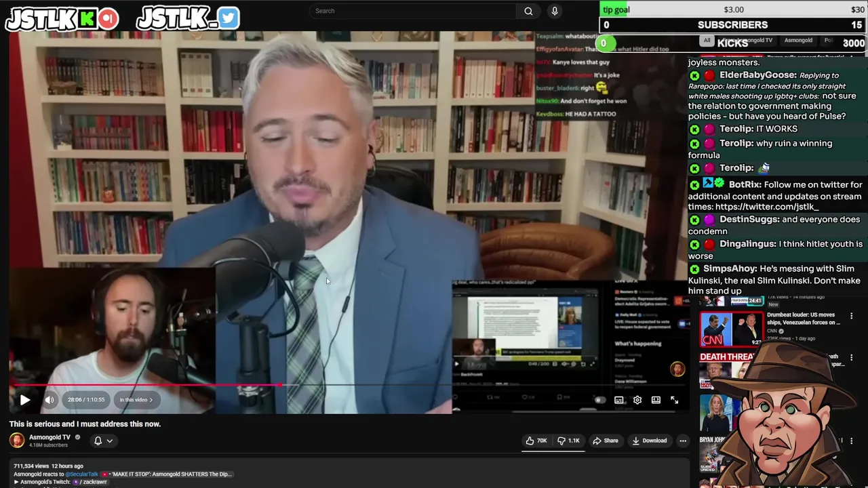This screenshot has height=488, width=868.
Task: Click play button in embedded tweet video
Action: (x=457, y=364)
